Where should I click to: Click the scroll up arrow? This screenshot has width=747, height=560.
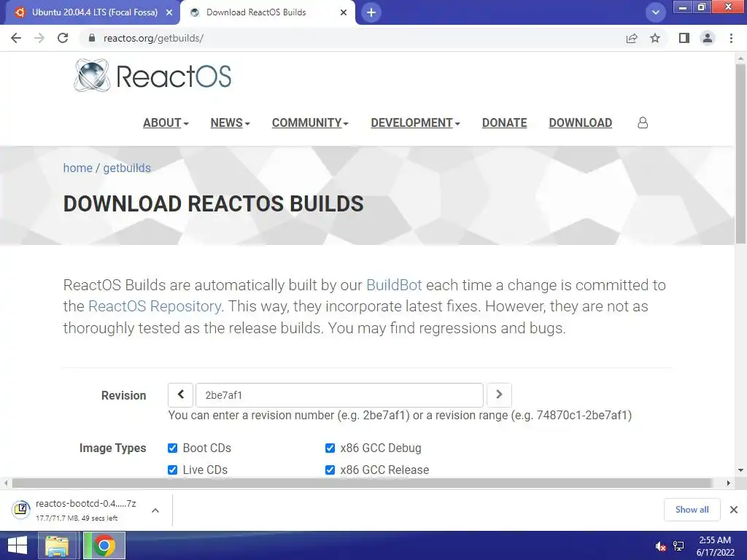click(x=740, y=58)
